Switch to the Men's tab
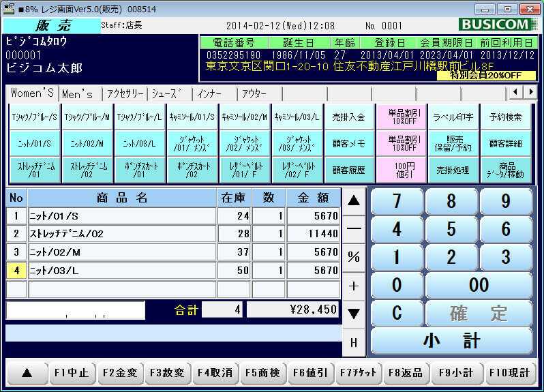 77,93
